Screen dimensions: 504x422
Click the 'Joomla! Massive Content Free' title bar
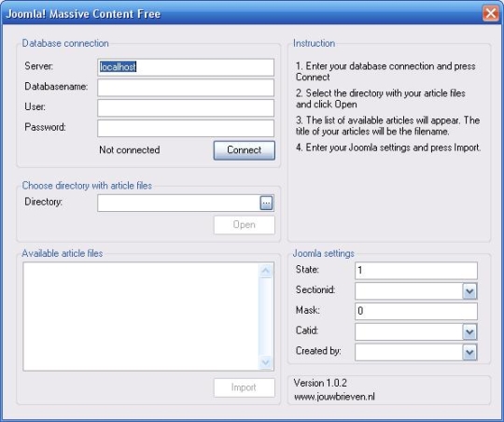pos(241,13)
